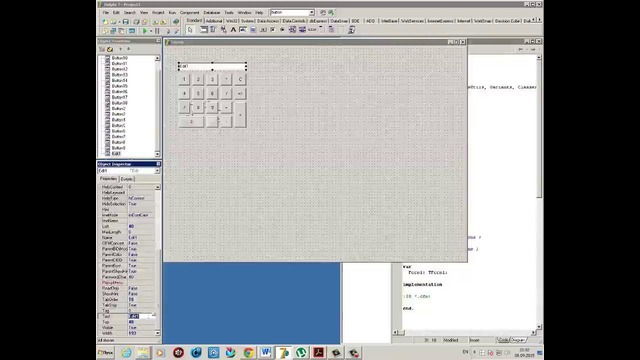Pick the PopupMenu component from palette
The width and height of the screenshot is (640, 360).
click(223, 30)
